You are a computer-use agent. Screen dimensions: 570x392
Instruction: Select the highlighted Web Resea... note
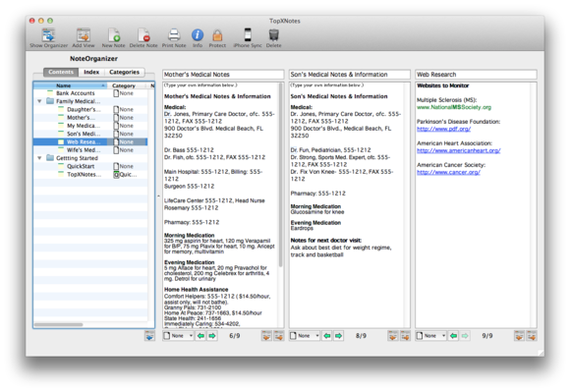pos(90,141)
